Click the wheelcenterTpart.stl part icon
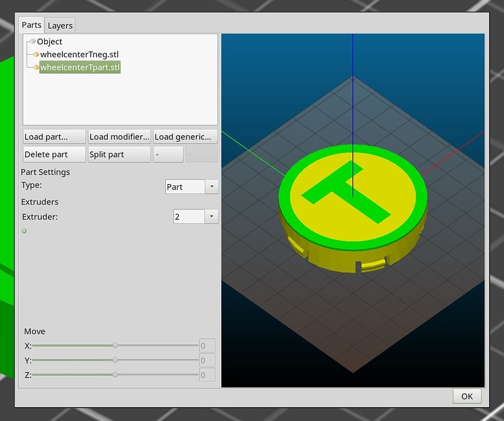Screen dimensions: 504x421 (x=37, y=67)
